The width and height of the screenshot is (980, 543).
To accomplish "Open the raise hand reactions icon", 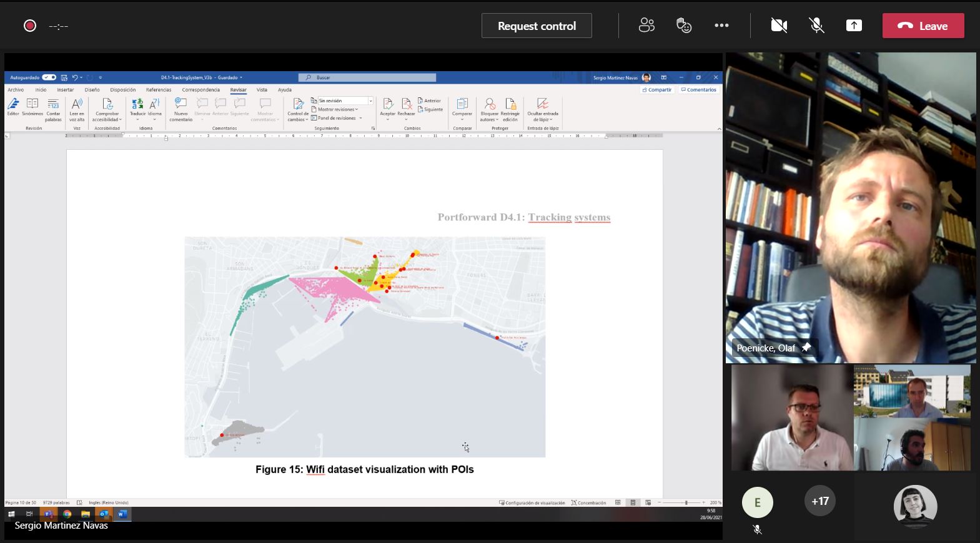I will click(x=684, y=25).
